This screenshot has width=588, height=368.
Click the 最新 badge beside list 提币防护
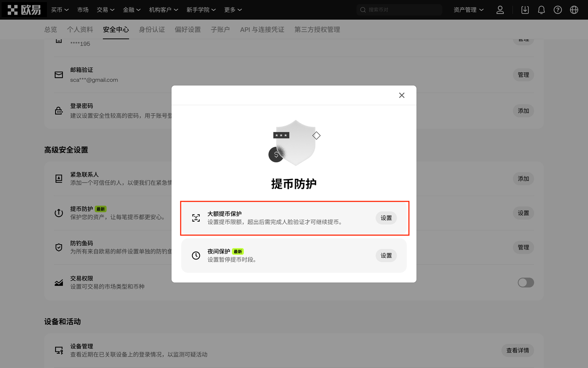click(101, 209)
